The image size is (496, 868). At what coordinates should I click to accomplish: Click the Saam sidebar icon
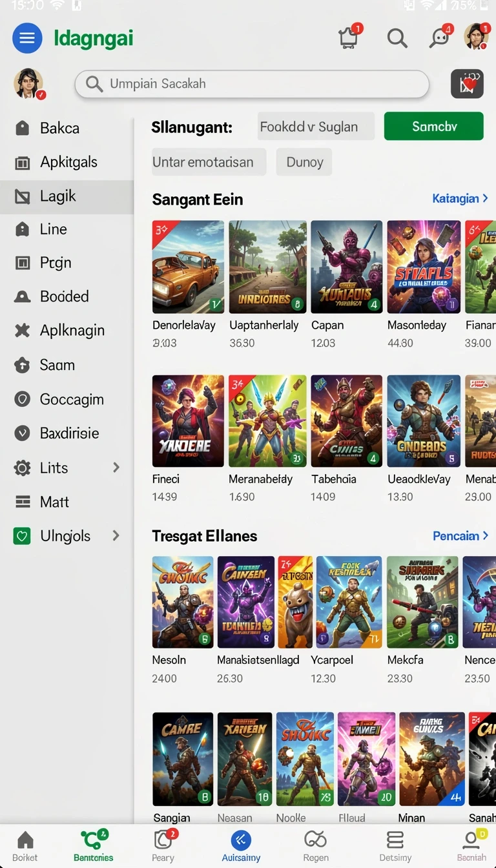[23, 365]
